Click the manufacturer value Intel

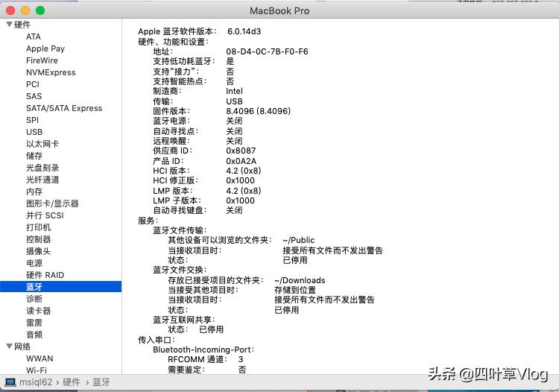coord(234,91)
